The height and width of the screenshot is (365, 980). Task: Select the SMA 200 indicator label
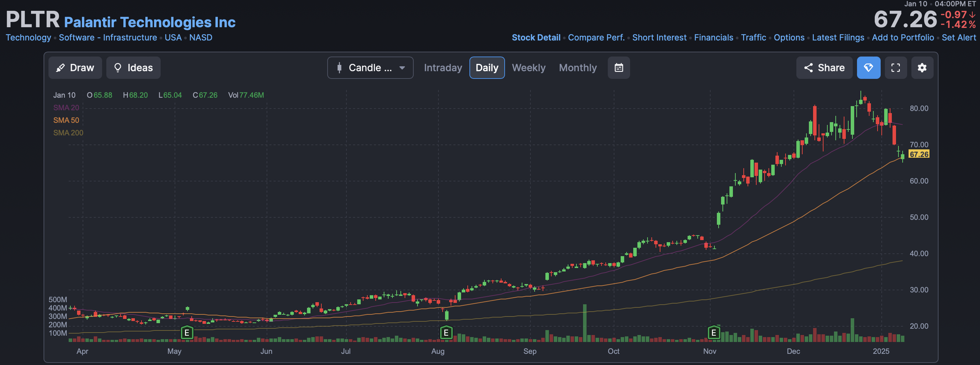pos(68,133)
